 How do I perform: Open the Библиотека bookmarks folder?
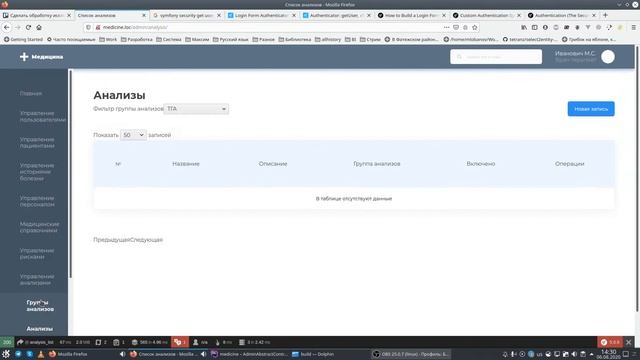(x=295, y=40)
